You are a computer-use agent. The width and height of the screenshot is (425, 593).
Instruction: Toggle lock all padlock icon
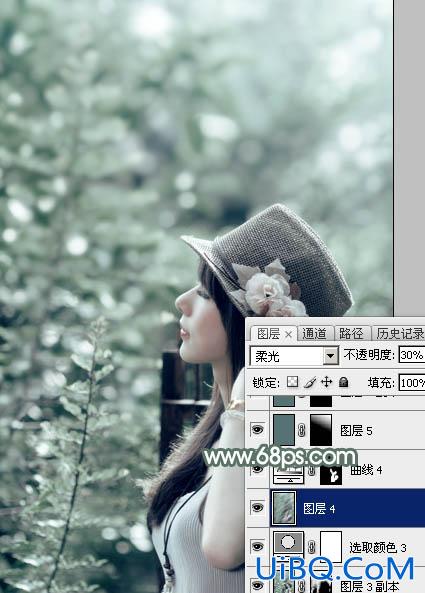point(344,382)
